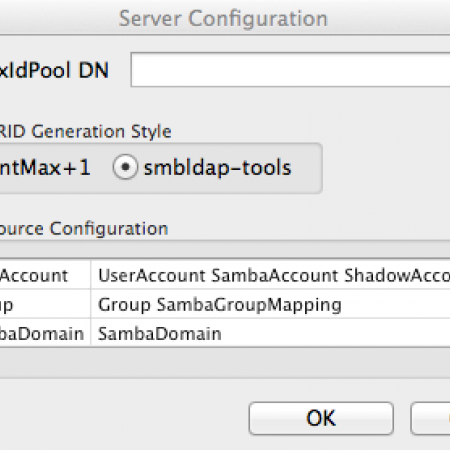Confirm with the OK button

point(321,418)
